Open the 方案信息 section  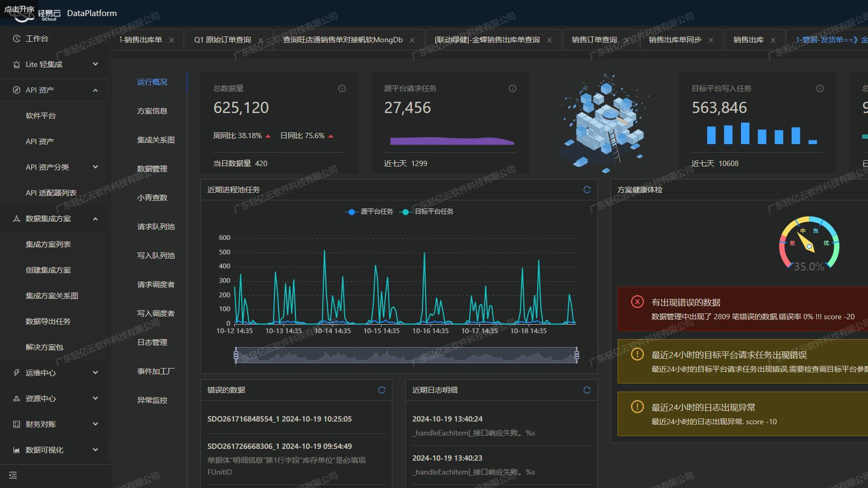pos(152,111)
